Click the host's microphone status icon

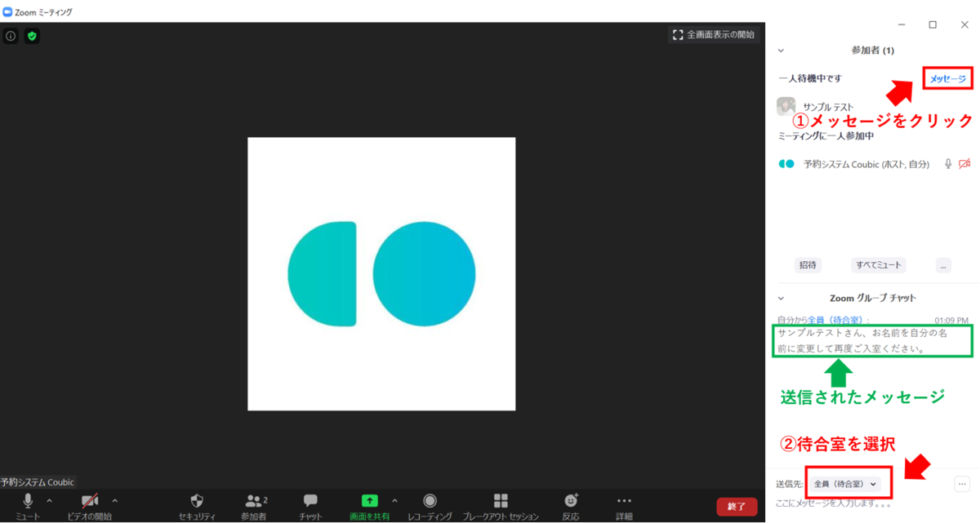pos(948,164)
